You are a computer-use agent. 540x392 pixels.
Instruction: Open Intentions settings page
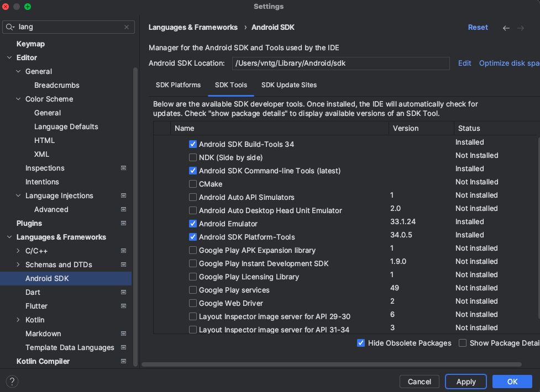tap(42, 182)
